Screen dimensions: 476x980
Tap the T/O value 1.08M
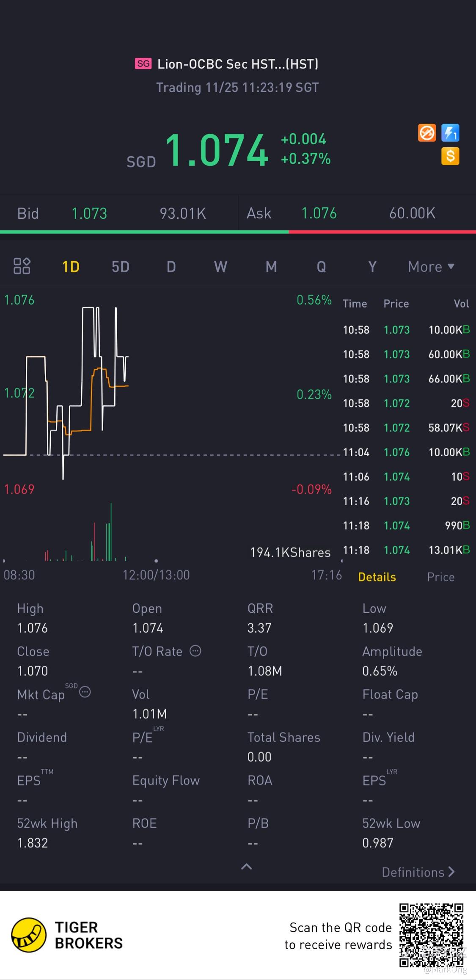coord(265,671)
